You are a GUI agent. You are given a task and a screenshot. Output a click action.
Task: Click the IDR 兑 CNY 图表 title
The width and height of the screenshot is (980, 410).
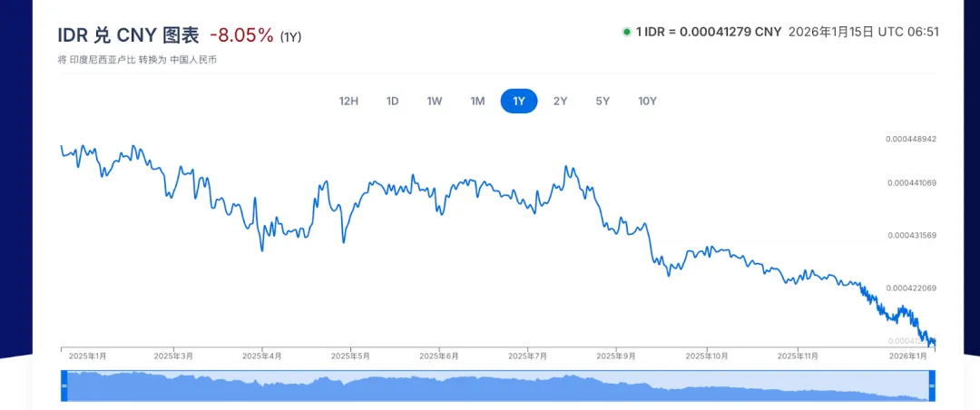[x=128, y=35]
